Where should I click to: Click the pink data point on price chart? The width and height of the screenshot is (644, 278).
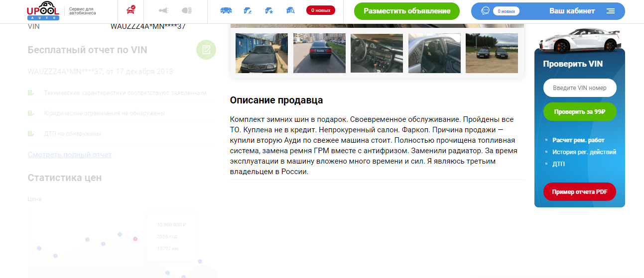(135, 239)
